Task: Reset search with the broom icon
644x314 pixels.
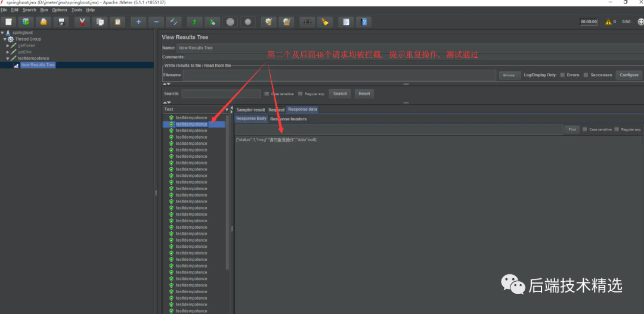Action: [x=325, y=22]
